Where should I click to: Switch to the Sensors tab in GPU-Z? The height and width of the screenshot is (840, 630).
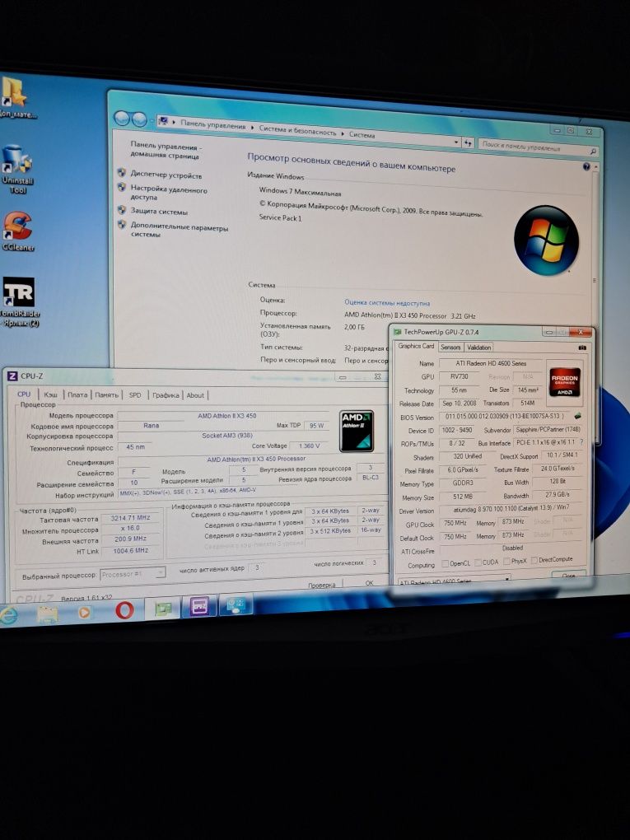[450, 348]
